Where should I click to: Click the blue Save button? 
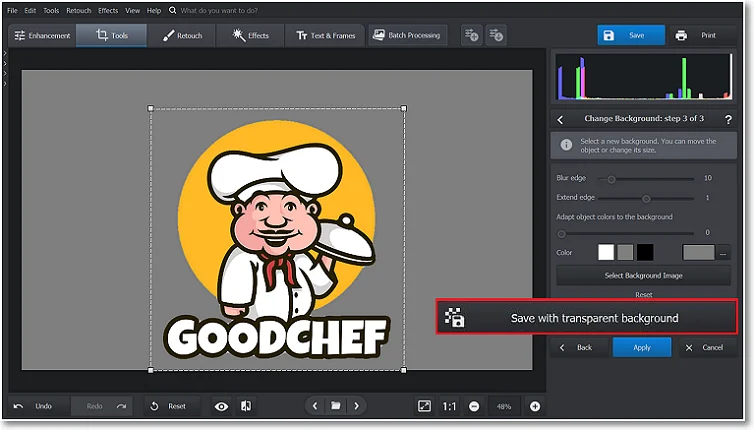[x=631, y=35]
